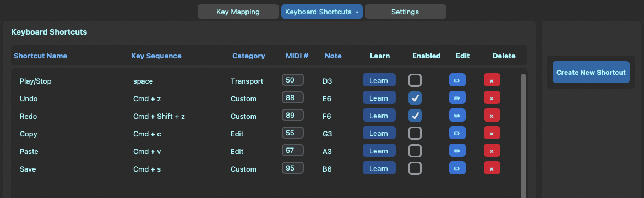The height and width of the screenshot is (198, 644).
Task: Click the 'Cmd + s' key sequence
Action: tap(146, 169)
